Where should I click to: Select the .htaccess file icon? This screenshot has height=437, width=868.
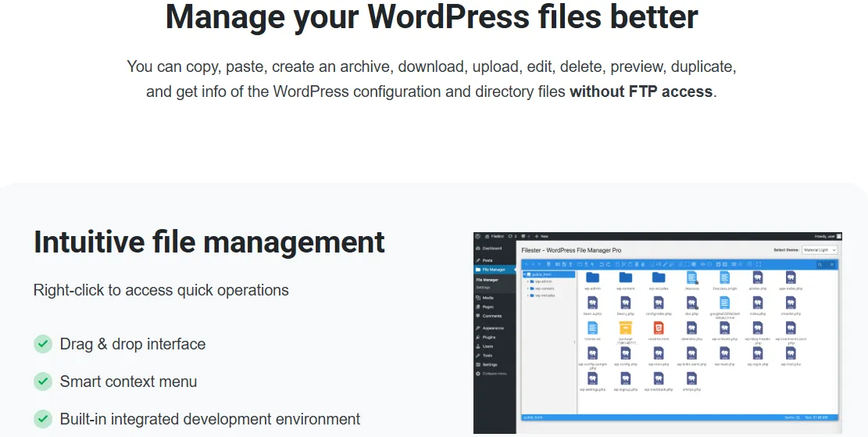(x=692, y=278)
